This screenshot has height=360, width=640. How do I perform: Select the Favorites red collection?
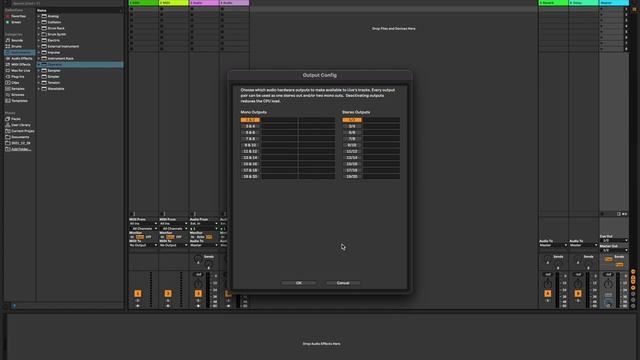16,16
